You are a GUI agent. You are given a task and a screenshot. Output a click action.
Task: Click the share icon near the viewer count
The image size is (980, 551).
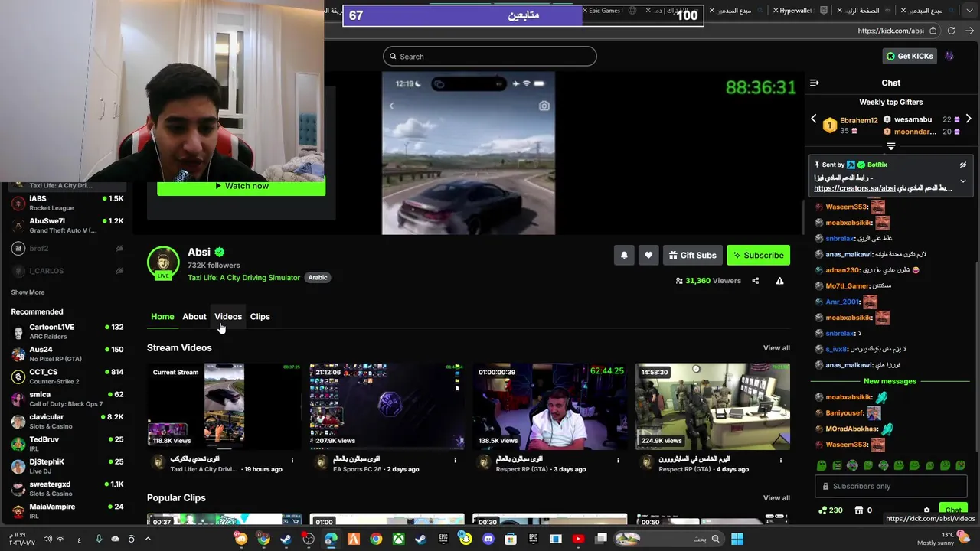pyautogui.click(x=755, y=281)
